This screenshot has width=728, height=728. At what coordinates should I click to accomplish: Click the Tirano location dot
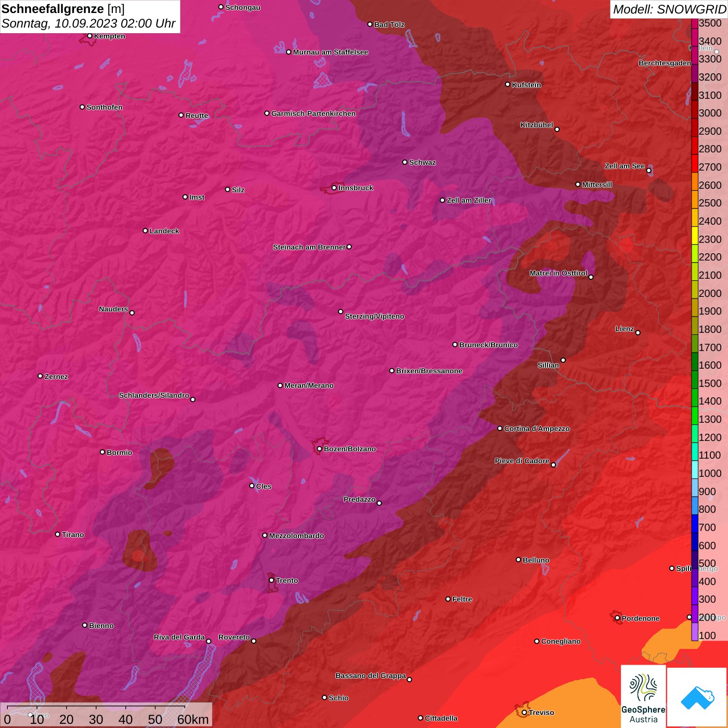point(58,534)
